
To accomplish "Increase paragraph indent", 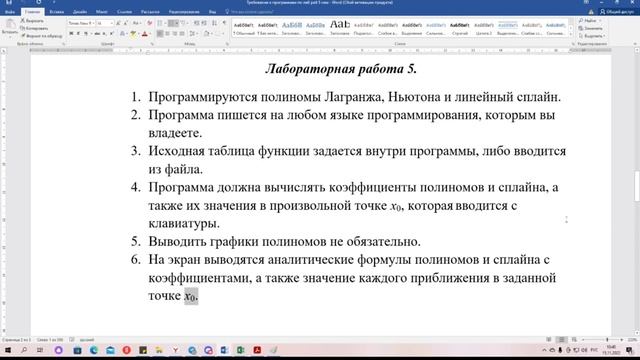I will 204,23.
